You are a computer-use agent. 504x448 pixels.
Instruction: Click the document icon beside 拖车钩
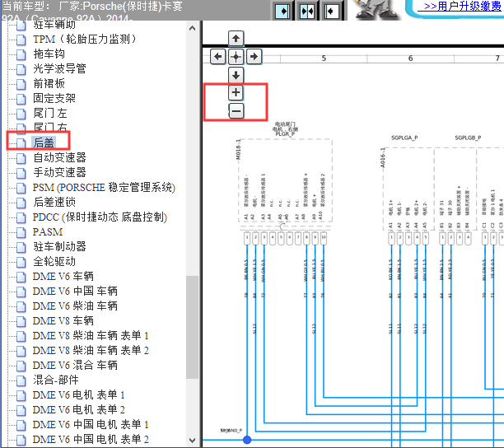[x=21, y=54]
